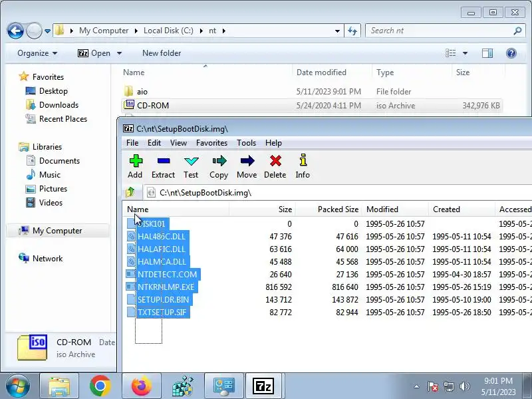Launch Google Chrome from the taskbar
The height and width of the screenshot is (399, 532).
tap(100, 386)
